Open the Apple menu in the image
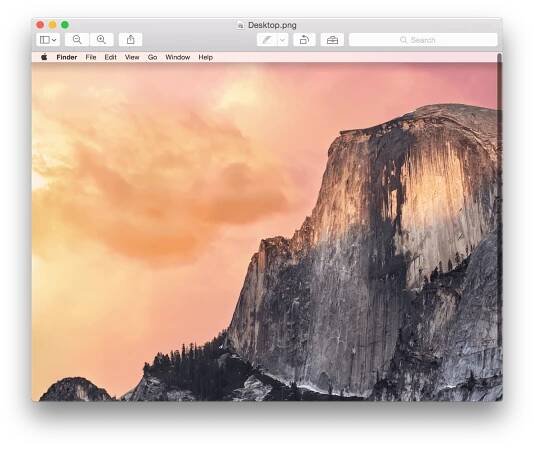 click(x=44, y=57)
